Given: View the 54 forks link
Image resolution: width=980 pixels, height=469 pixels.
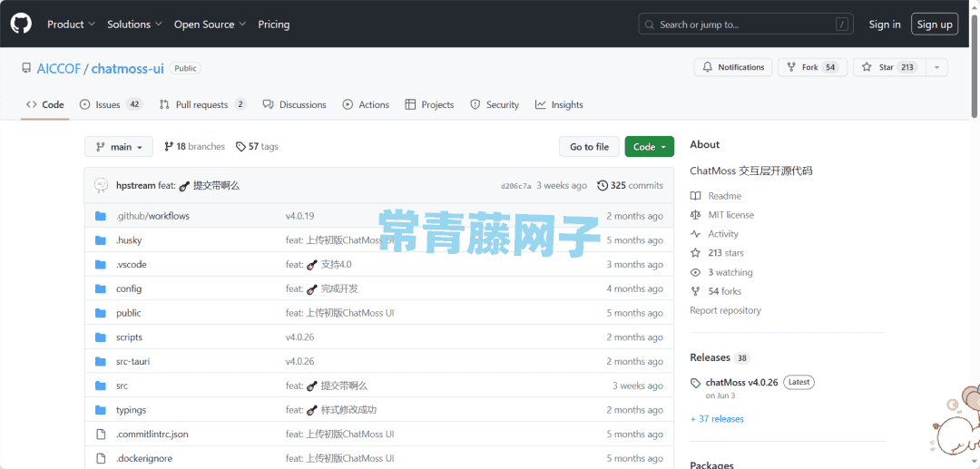Looking at the screenshot, I should pyautogui.click(x=716, y=291).
